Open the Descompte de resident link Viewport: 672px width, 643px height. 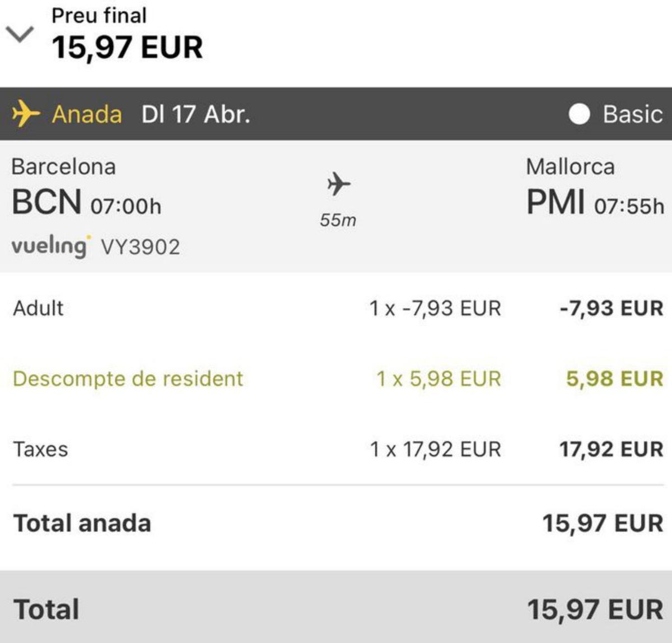128,379
